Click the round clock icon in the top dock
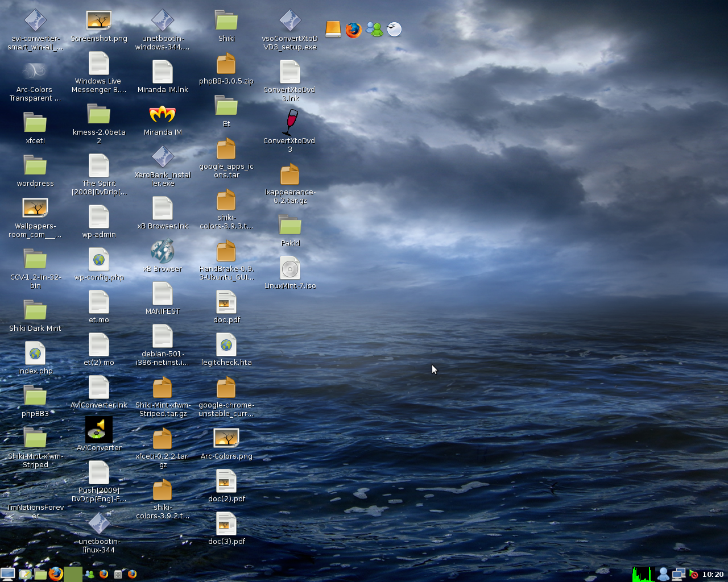 pyautogui.click(x=394, y=29)
